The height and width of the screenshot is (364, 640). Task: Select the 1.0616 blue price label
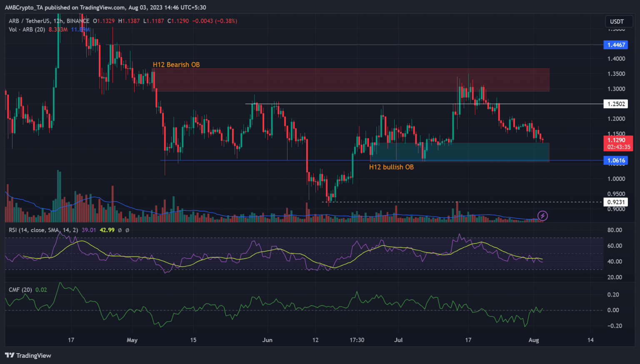616,160
